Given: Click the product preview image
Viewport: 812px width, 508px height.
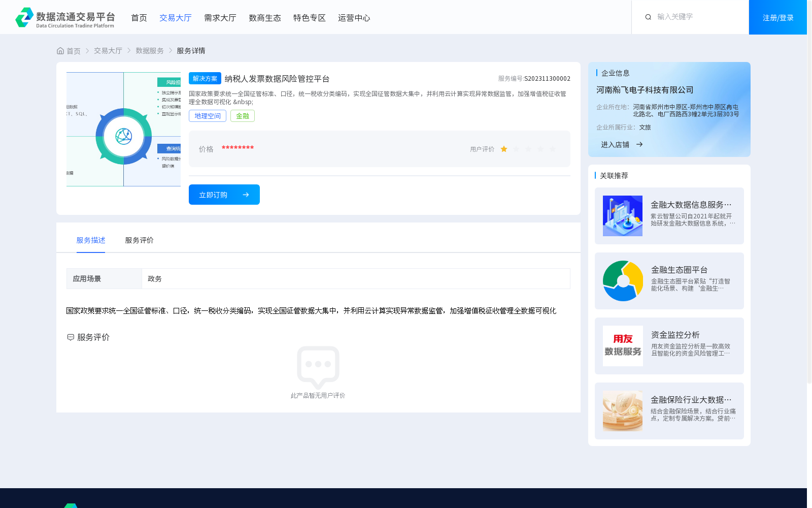Looking at the screenshot, I should [x=123, y=129].
